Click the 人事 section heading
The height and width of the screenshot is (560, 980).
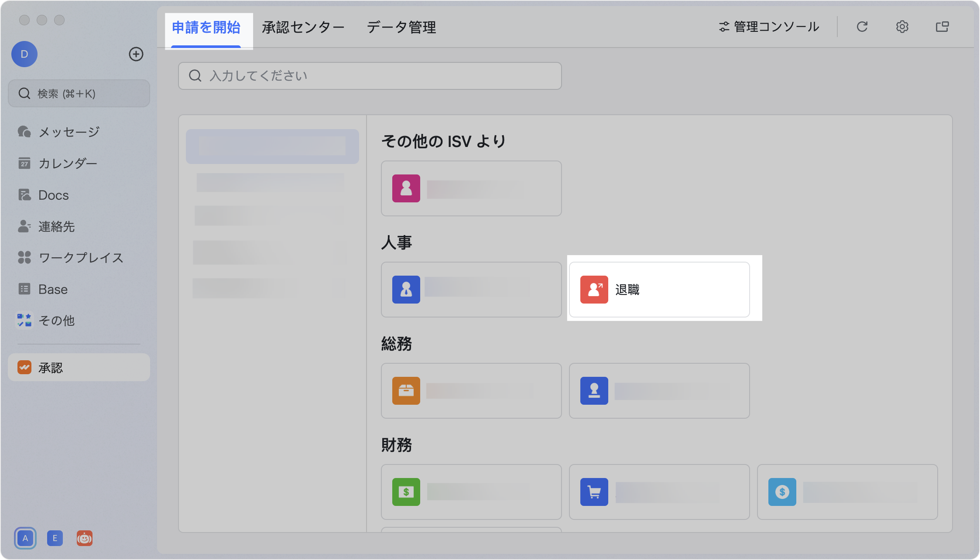(x=397, y=242)
